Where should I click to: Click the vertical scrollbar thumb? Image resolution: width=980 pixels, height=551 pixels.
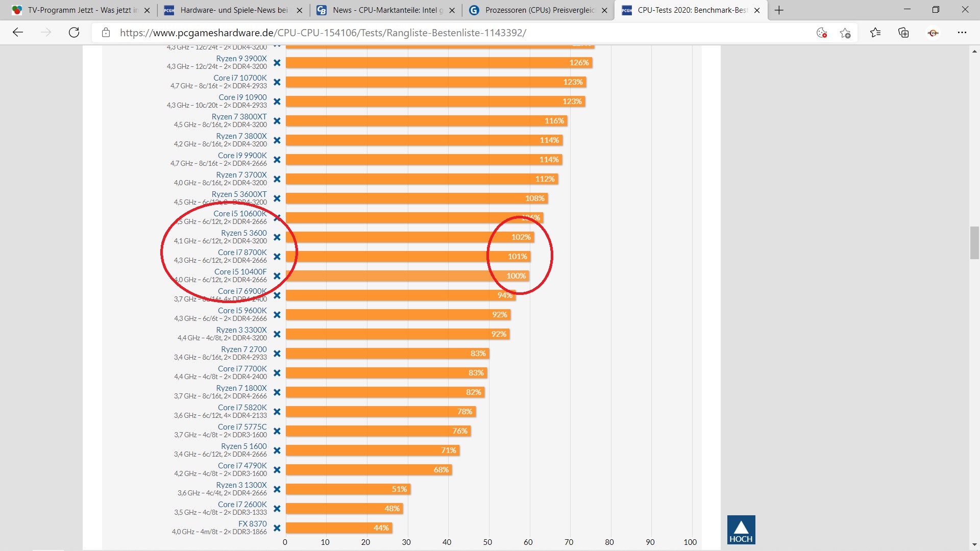pos(974,243)
